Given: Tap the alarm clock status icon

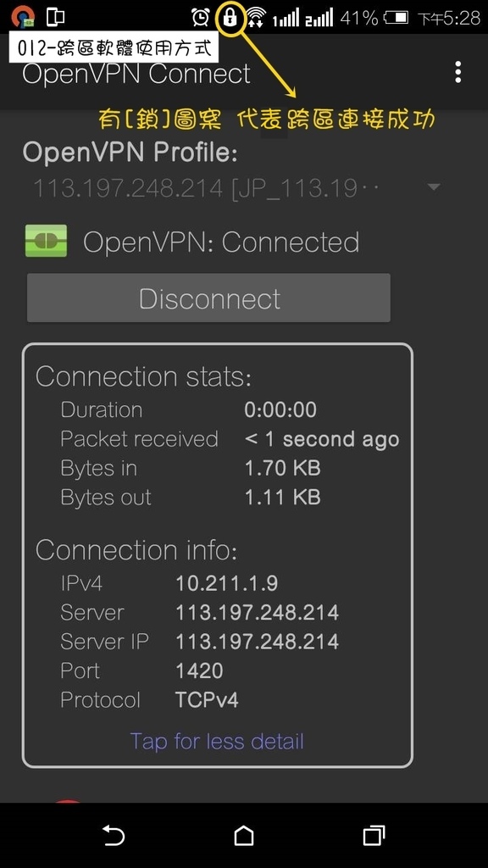Looking at the screenshot, I should click(200, 18).
